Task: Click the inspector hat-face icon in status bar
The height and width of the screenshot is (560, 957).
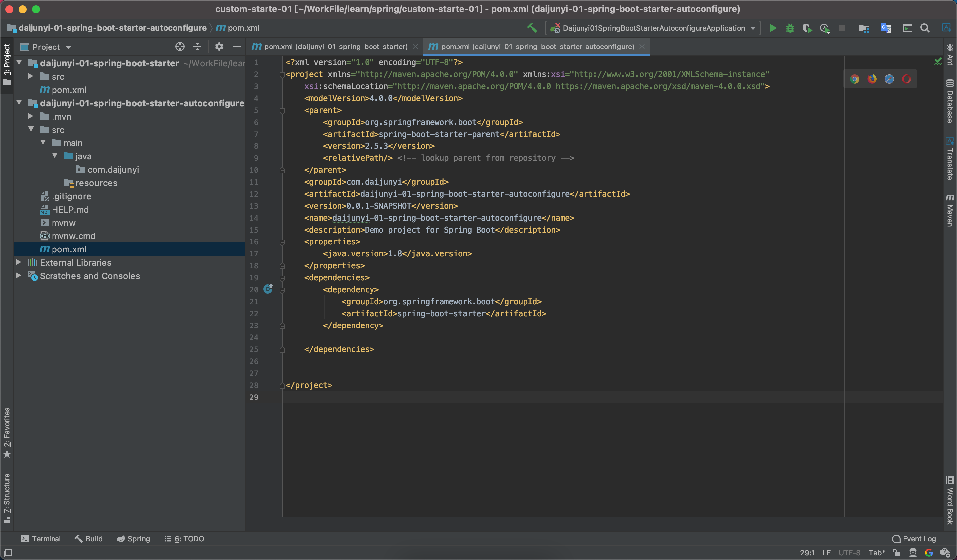Action: coord(913,552)
